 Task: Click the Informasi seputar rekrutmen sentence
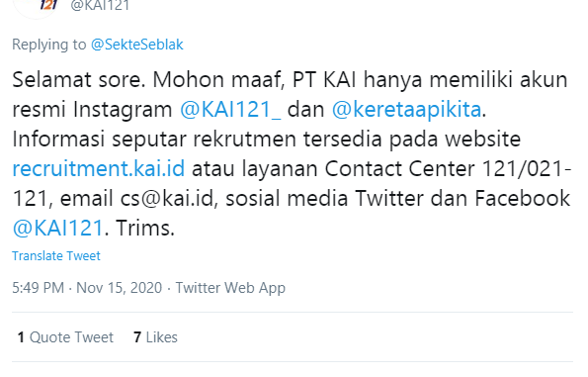267,140
